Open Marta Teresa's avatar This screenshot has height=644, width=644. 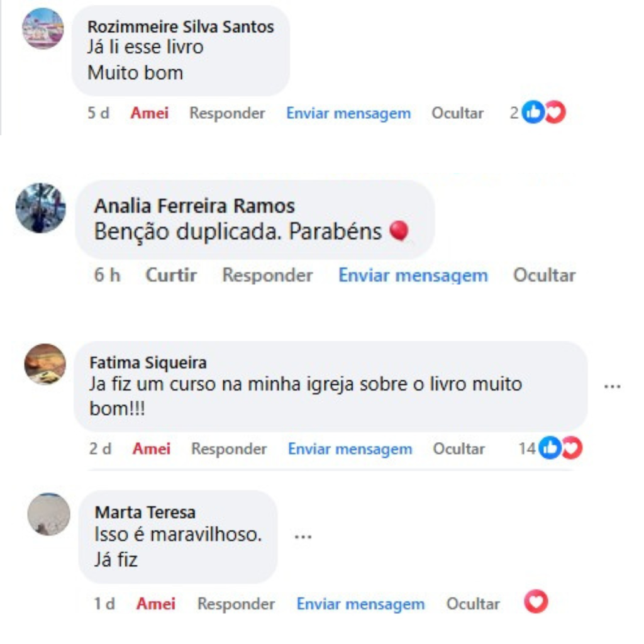pos(49,514)
